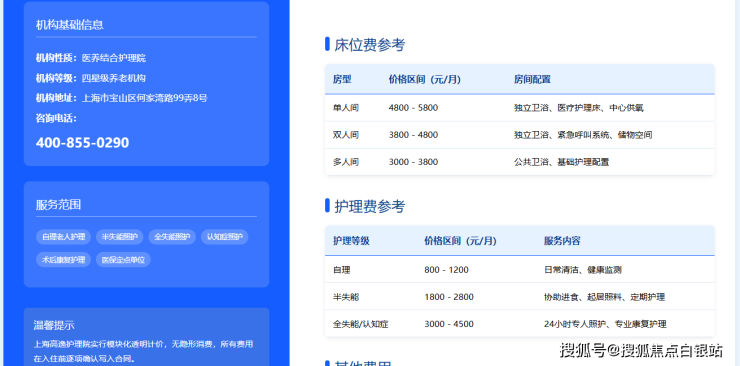Click price 3000 - 3800
740x366 pixels.
click(413, 162)
